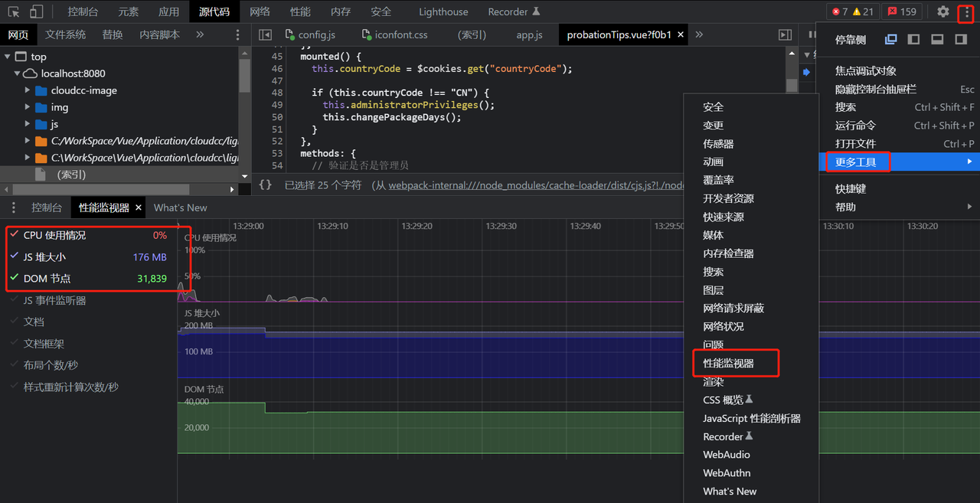Screen dimensions: 980x503
Task: Show more navigator tabs chevron
Action: click(x=200, y=34)
